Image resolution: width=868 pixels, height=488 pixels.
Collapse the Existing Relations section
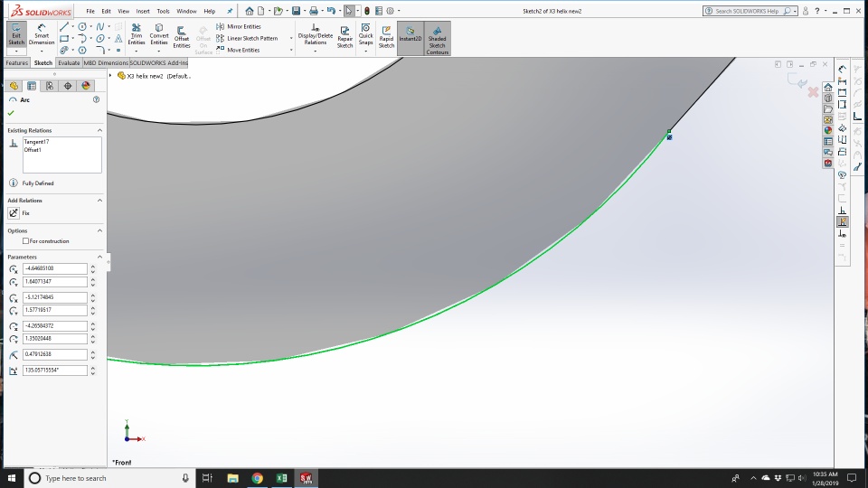(99, 130)
